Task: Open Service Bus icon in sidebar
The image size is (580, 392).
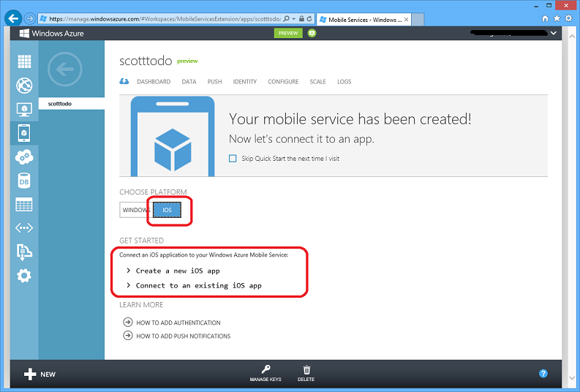Action: 24,252
